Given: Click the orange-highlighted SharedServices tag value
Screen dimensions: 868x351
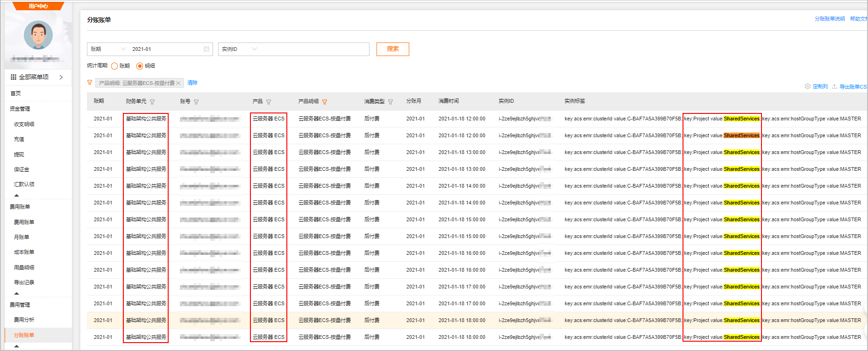Looking at the screenshot, I should (741, 135).
